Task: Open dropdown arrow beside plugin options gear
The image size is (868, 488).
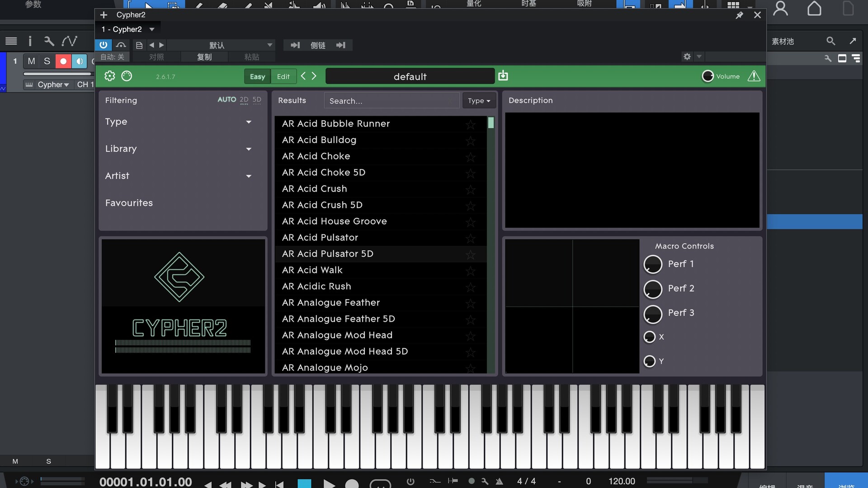Action: (x=699, y=56)
